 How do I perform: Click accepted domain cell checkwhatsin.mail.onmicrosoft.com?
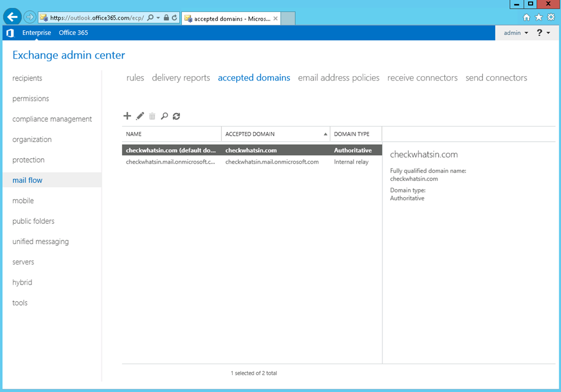pos(272,162)
